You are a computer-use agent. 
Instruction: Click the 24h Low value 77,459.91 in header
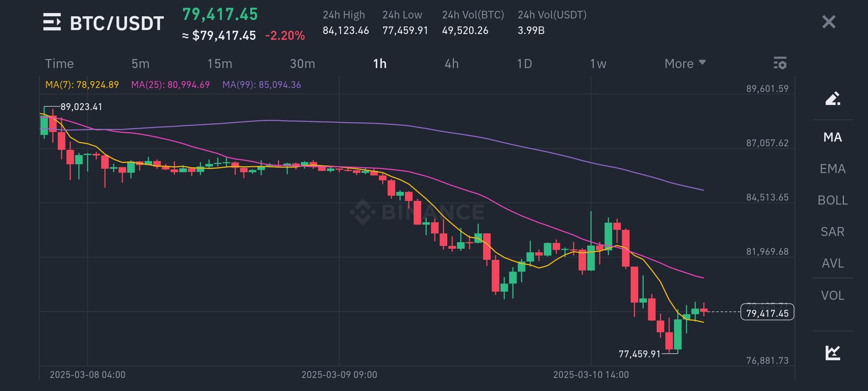pyautogui.click(x=405, y=30)
